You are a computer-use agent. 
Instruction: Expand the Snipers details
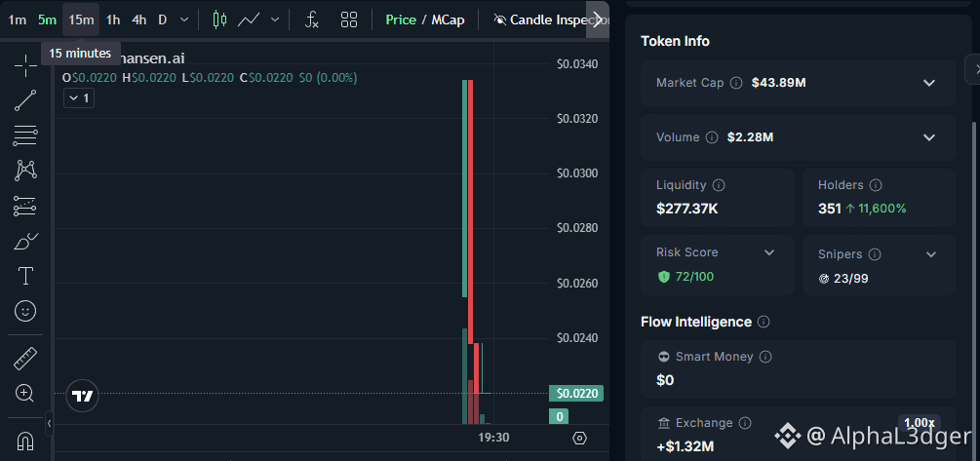931,254
